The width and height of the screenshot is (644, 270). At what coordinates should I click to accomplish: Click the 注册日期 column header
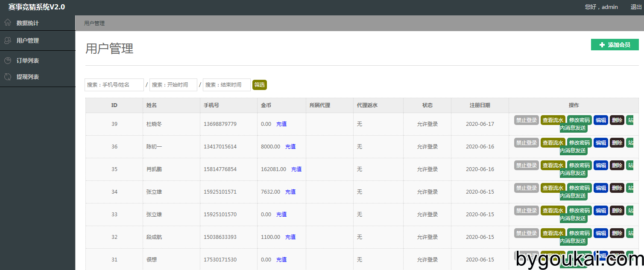(x=480, y=105)
